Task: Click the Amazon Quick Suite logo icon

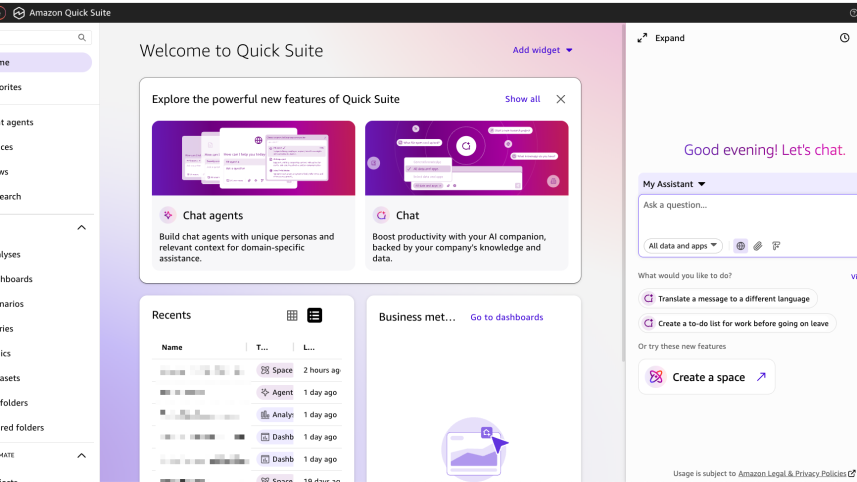Action: tap(19, 13)
